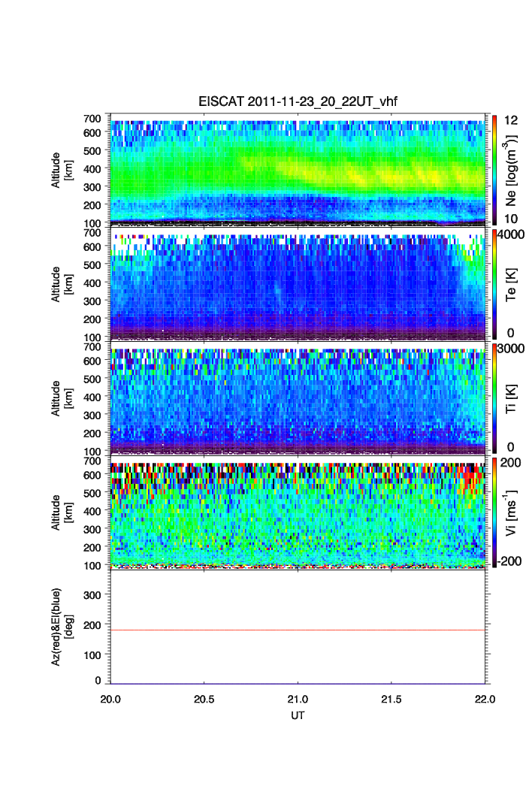Click the UT x-axis label
This screenshot has width=532, height=798.
298,715
